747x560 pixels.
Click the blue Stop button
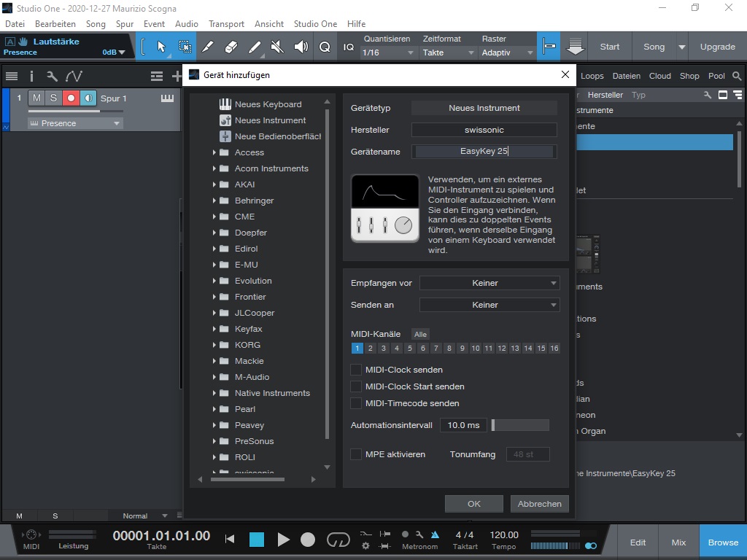tap(257, 539)
